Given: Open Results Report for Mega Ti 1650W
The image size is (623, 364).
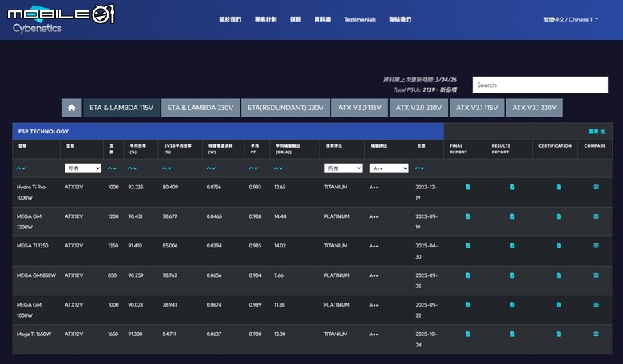Looking at the screenshot, I should coord(512,334).
